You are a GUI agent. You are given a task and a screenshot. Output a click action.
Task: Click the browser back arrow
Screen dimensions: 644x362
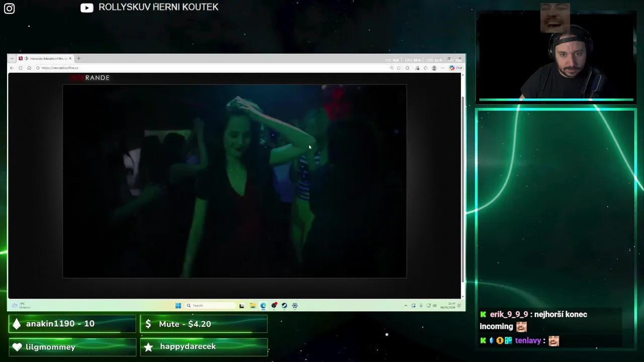[12, 68]
